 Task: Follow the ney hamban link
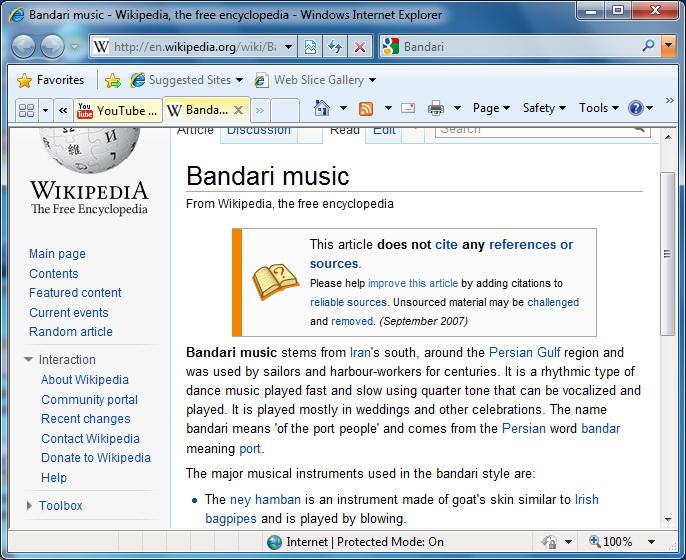[x=265, y=499]
